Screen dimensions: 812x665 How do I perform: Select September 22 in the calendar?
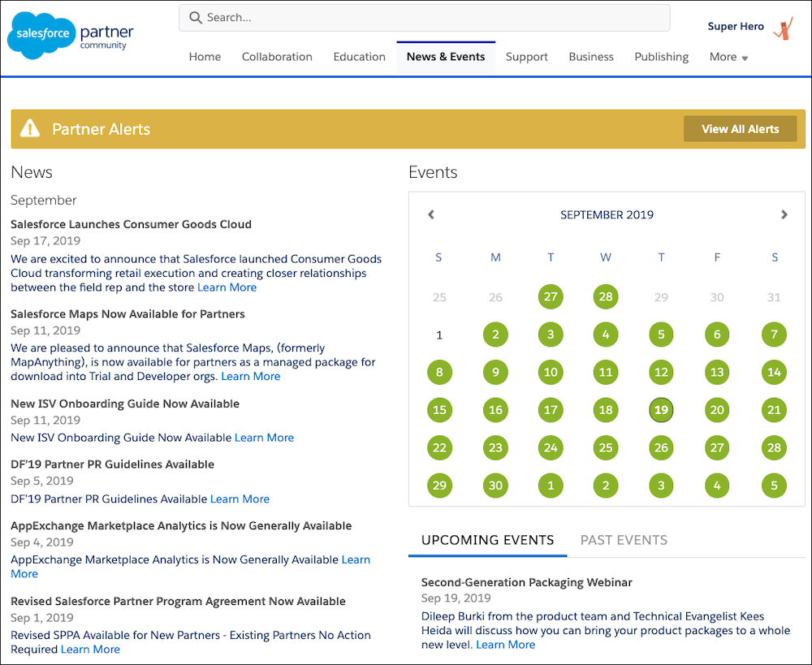click(439, 448)
